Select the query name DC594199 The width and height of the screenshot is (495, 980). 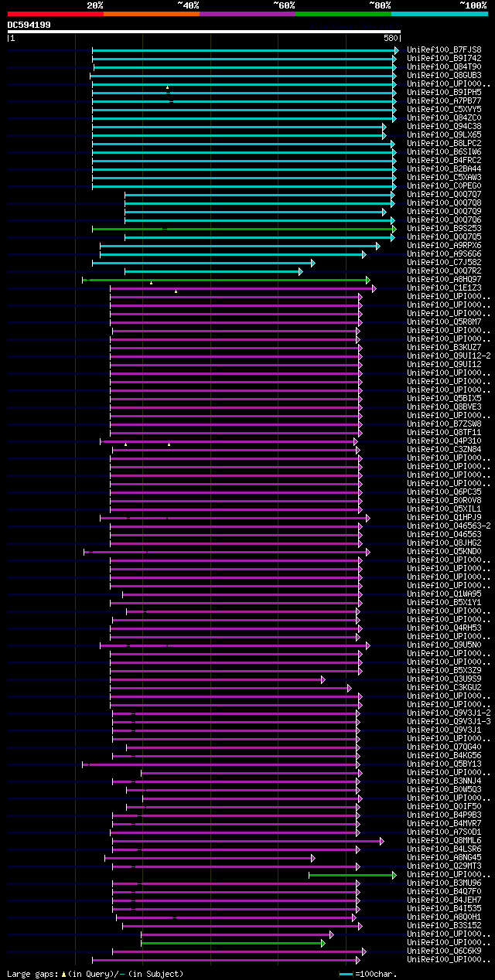tap(29, 25)
